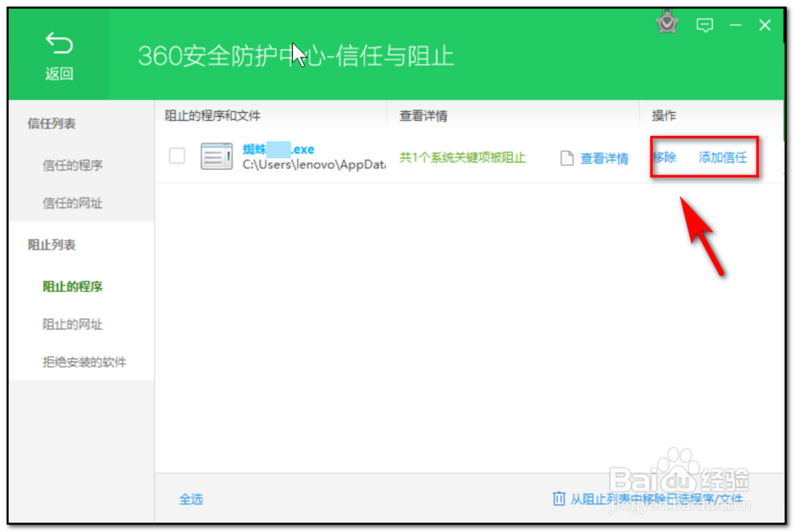Click 从阻止列表中移除已选程序/文件 link
The image size is (794, 532).
click(x=657, y=499)
